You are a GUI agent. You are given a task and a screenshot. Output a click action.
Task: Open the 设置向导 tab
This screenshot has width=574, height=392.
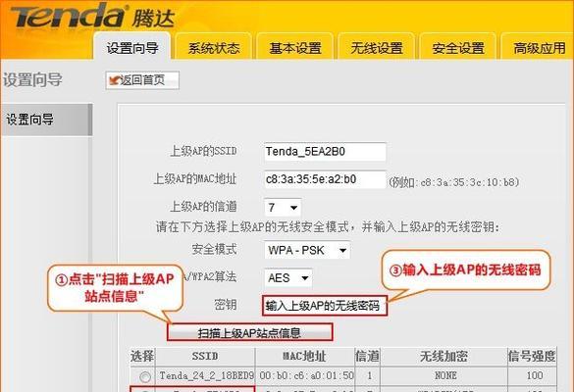coord(132,47)
